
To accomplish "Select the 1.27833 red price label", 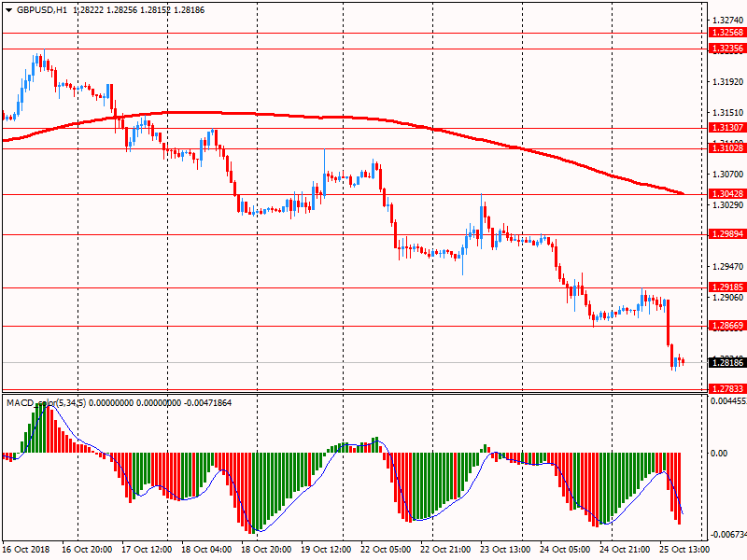I will [726, 388].
